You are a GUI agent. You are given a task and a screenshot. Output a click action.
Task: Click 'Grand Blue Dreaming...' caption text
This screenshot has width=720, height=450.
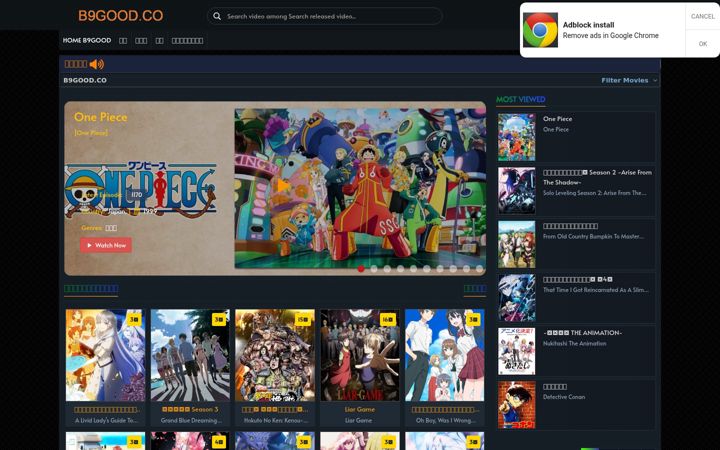click(191, 421)
